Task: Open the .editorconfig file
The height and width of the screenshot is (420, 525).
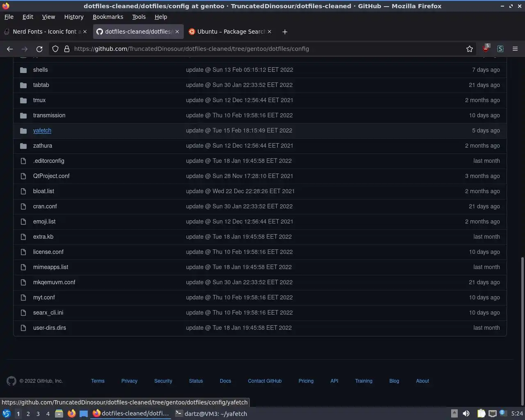Action: (49, 161)
